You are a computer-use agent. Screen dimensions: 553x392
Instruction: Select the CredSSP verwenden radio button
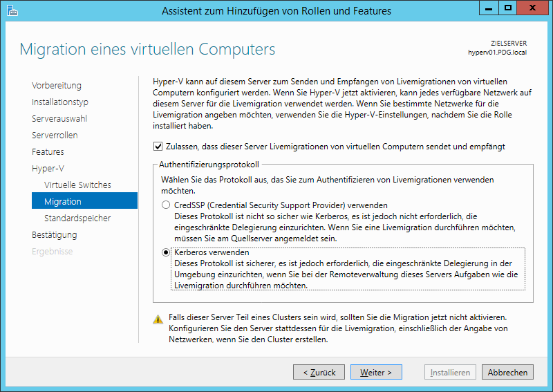point(166,205)
